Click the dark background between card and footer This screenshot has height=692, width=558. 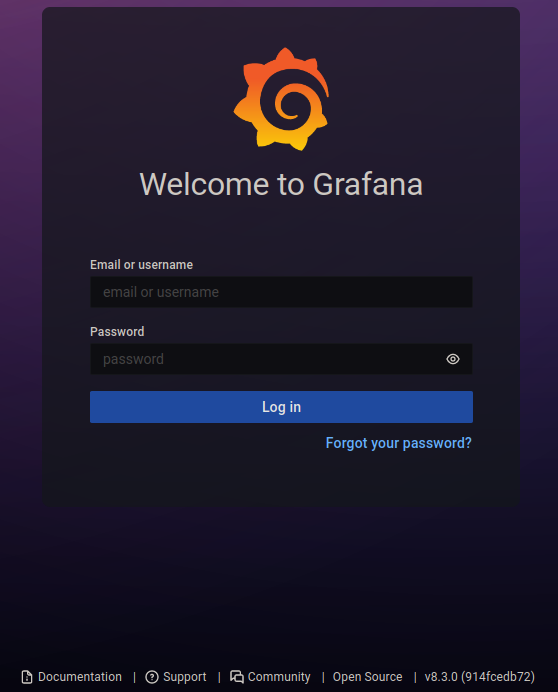coord(281,583)
